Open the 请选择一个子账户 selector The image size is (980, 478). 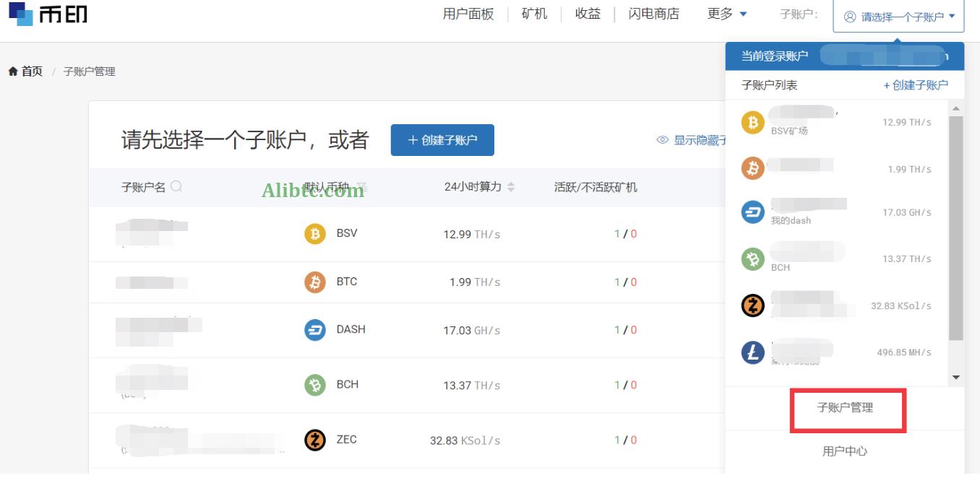(898, 17)
